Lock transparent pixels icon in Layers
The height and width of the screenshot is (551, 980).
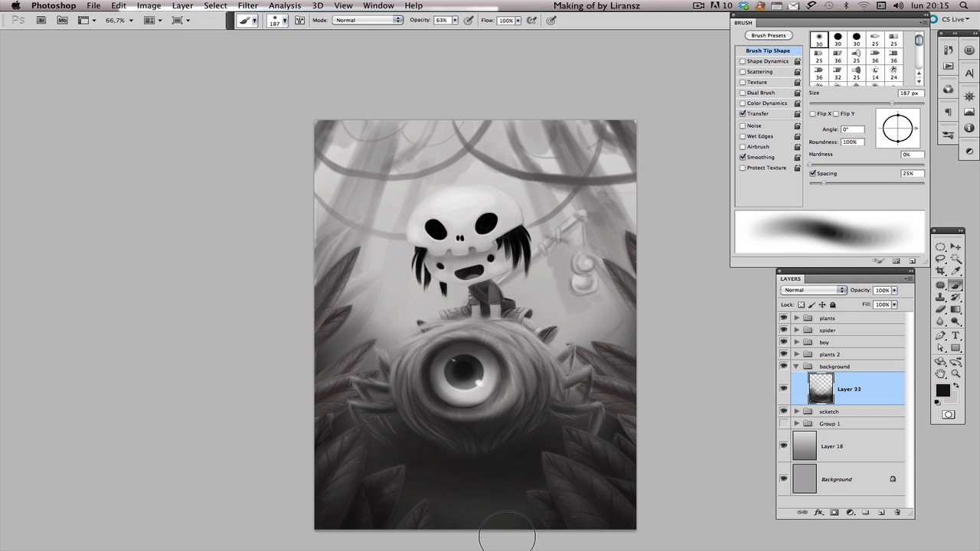801,305
